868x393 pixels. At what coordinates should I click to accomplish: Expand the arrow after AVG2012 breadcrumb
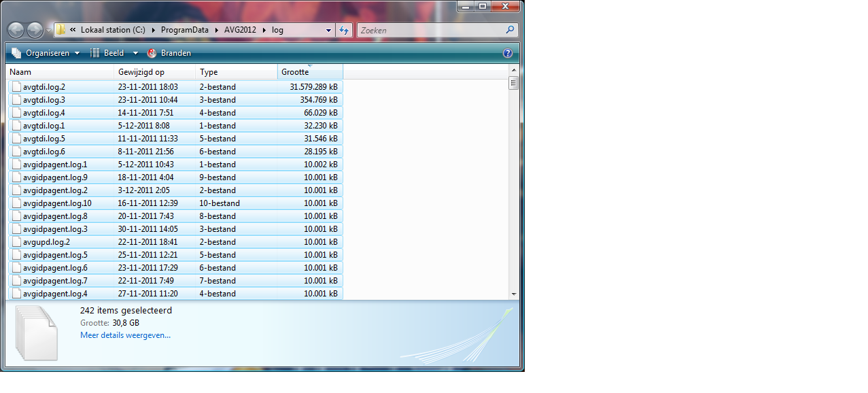coord(264,30)
